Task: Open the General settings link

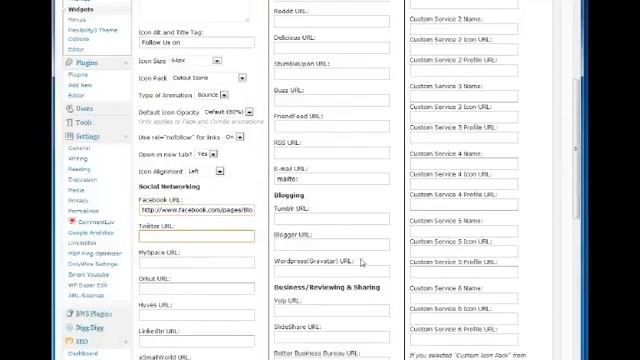Action: pyautogui.click(x=79, y=148)
